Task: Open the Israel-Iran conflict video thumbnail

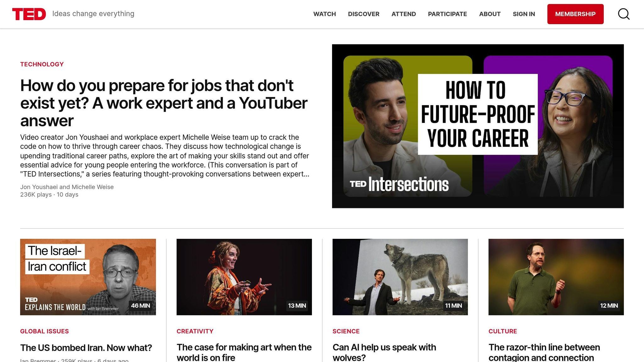Action: (x=88, y=277)
